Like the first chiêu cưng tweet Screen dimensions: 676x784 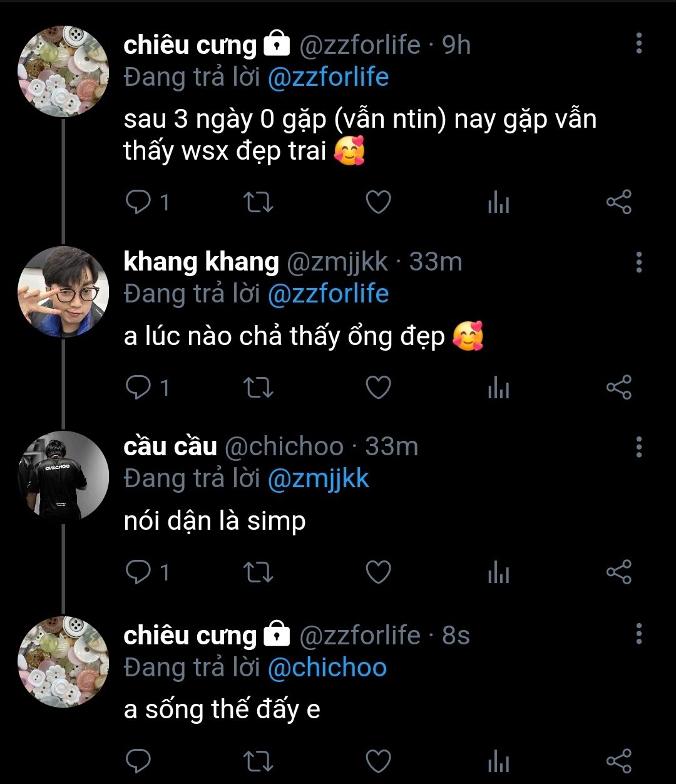click(x=378, y=202)
